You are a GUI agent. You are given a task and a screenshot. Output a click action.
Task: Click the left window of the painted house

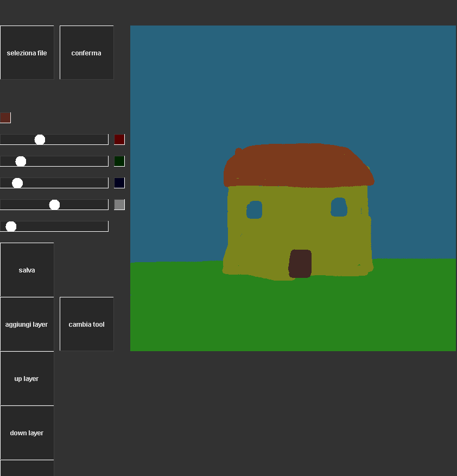(x=254, y=210)
